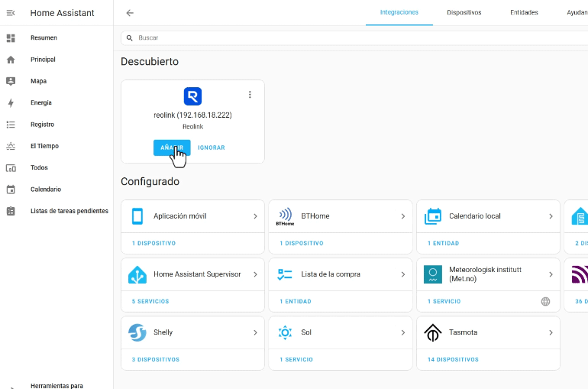Click the Reolink logo icon
Image resolution: width=588 pixels, height=389 pixels.
click(192, 96)
